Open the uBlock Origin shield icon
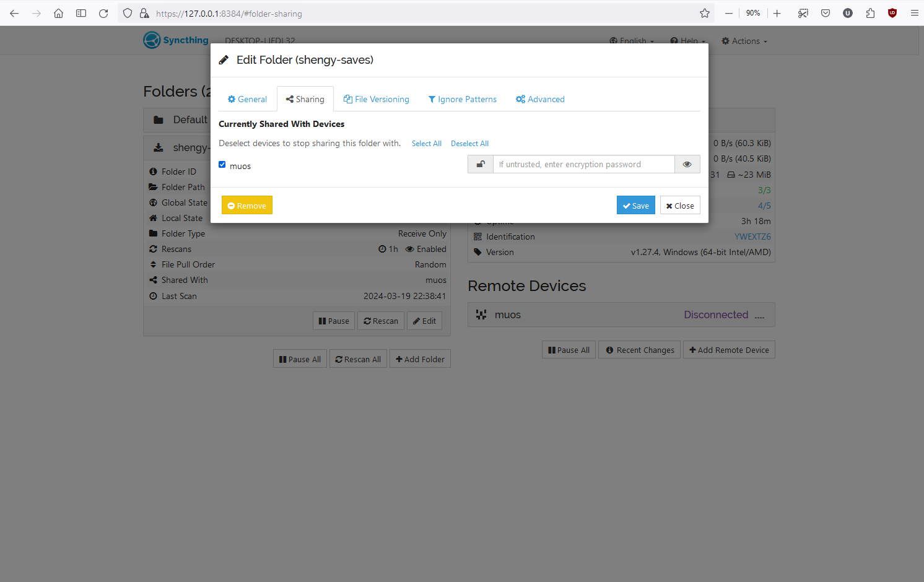The width and height of the screenshot is (924, 582). (892, 13)
